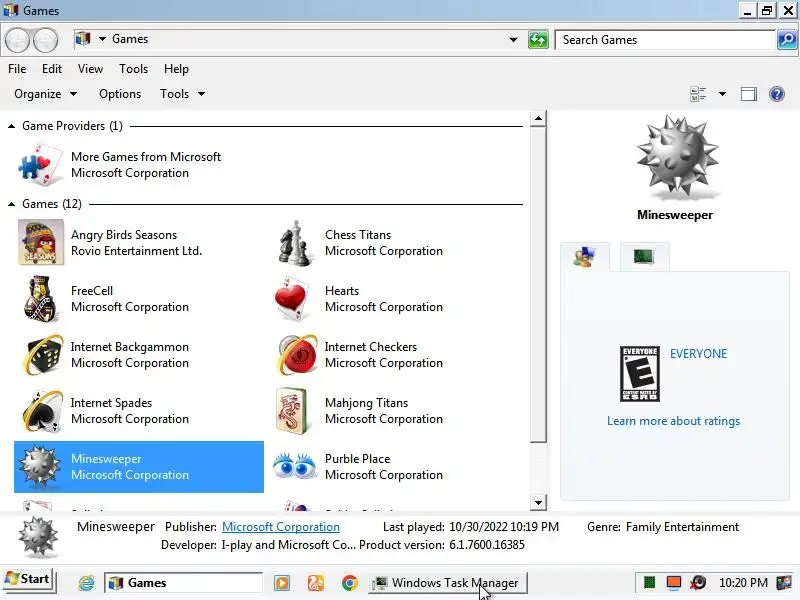
Task: Click the taskbar clock showing 10:20 PM
Action: pyautogui.click(x=743, y=583)
